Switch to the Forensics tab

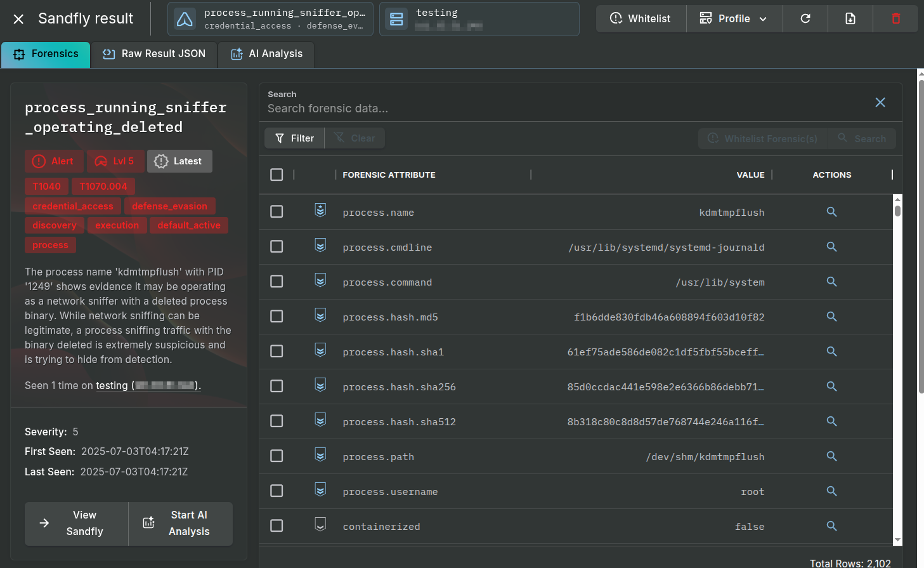coord(46,55)
